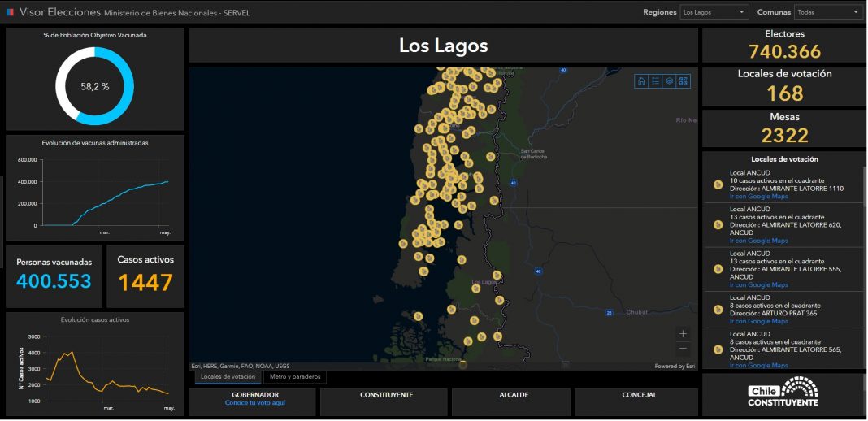Click the Conoce tu voto aquí link
This screenshot has height=421, width=868.
pos(255,403)
